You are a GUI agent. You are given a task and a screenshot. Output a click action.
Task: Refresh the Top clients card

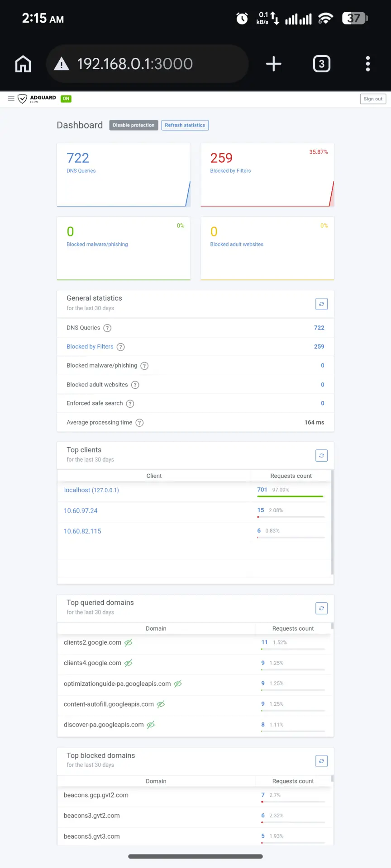pyautogui.click(x=321, y=456)
